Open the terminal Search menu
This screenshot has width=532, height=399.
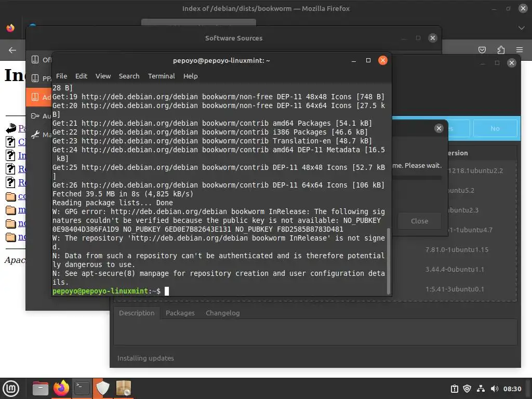(x=129, y=76)
